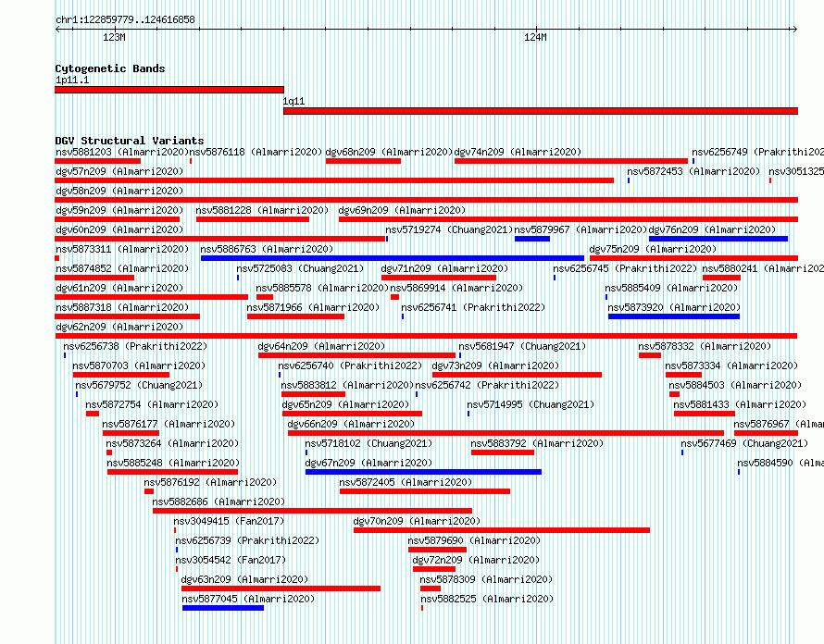Click dgv76n209 (Almarri2020) label

(712, 229)
